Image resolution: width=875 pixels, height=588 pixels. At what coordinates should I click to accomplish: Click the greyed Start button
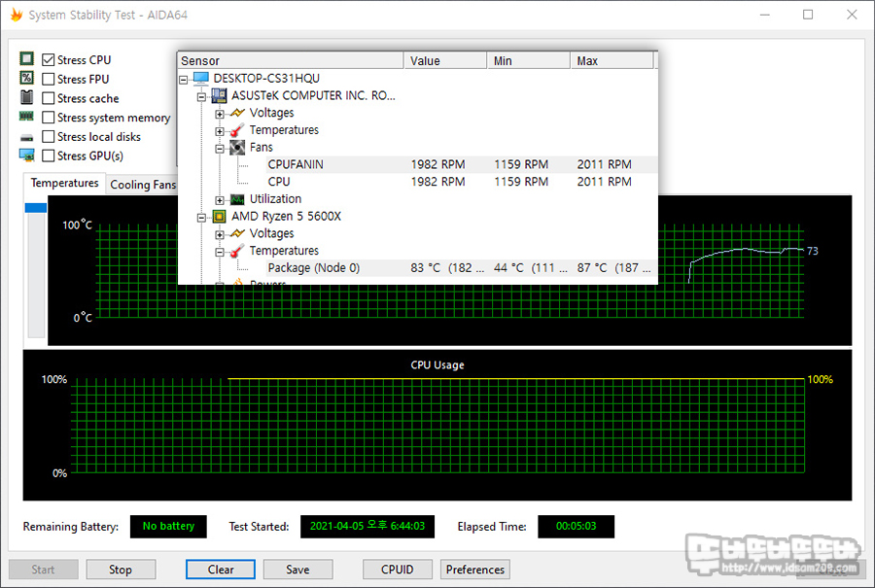[43, 570]
